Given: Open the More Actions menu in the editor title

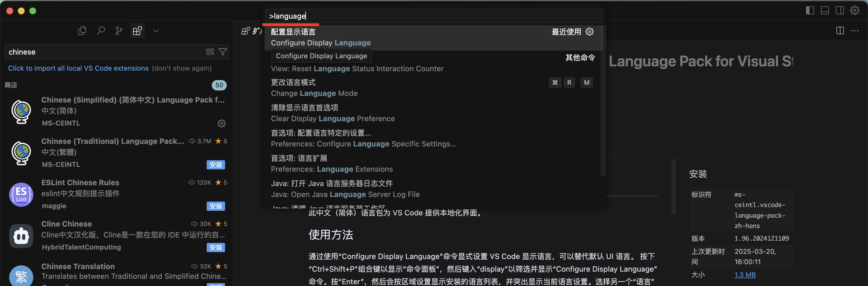Looking at the screenshot, I should point(855,31).
